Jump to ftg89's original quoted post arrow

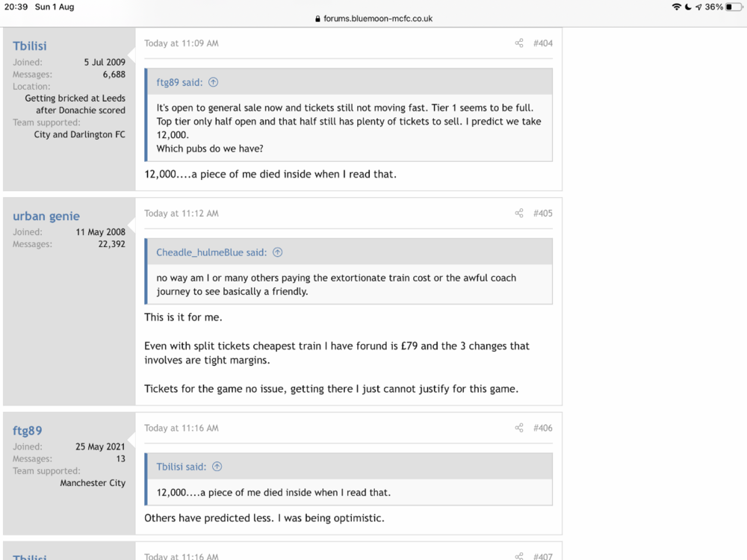pos(214,82)
